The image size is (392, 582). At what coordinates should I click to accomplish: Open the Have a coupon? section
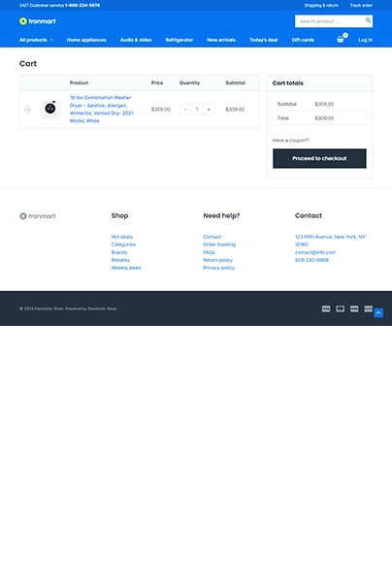coord(290,141)
